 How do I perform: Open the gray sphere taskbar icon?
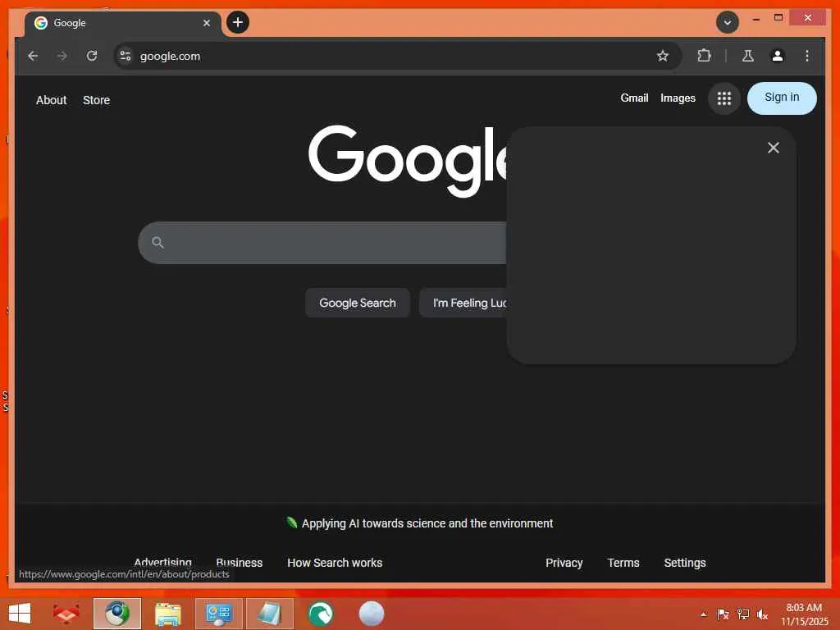click(372, 614)
